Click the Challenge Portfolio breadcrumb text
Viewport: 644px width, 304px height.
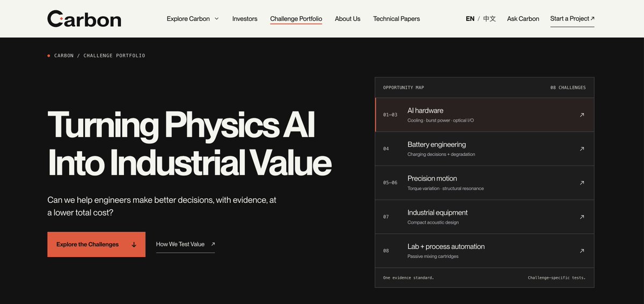[x=114, y=56]
